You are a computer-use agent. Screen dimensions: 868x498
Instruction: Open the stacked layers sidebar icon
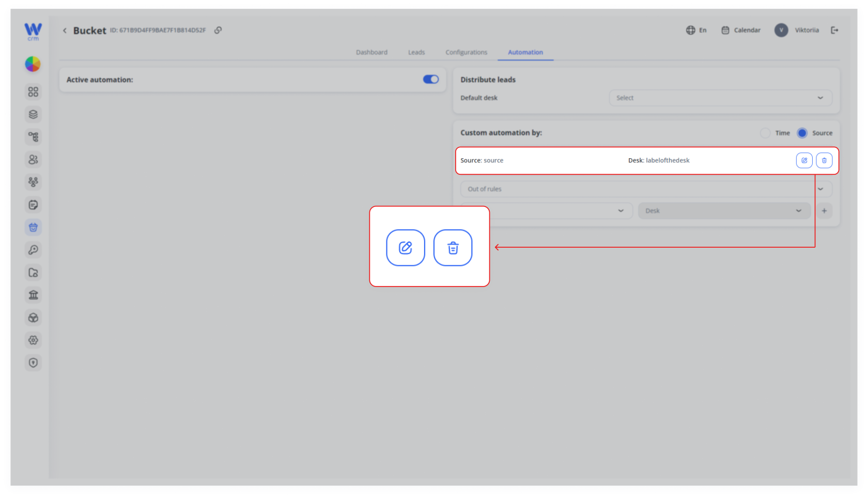[x=33, y=114]
